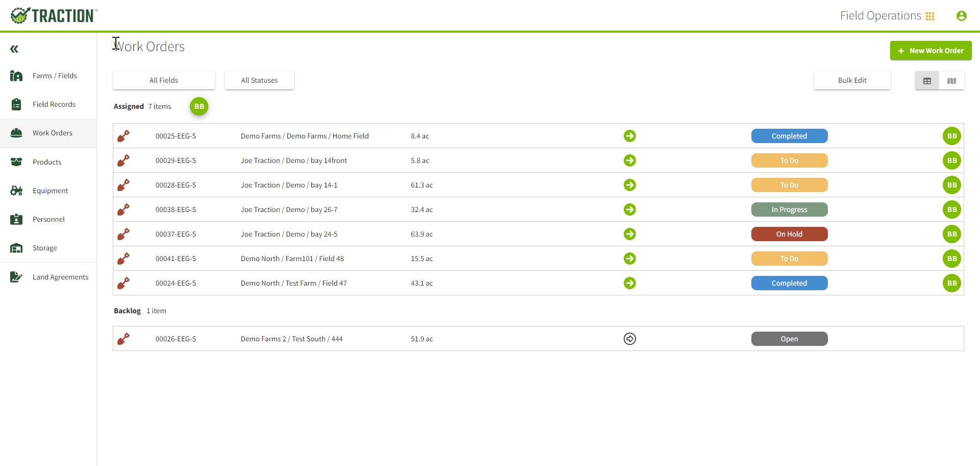Click the Bulk Edit button
Viewport: 980px width, 466px height.
coord(852,80)
